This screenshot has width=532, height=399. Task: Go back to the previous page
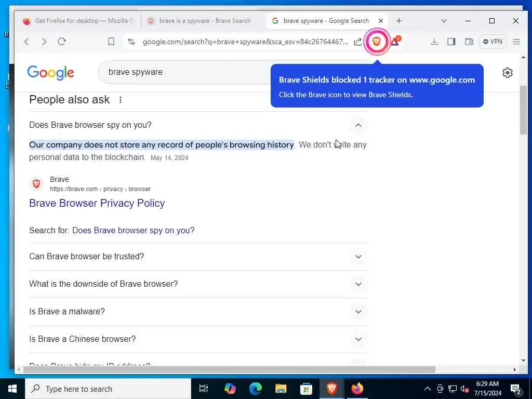coord(27,42)
